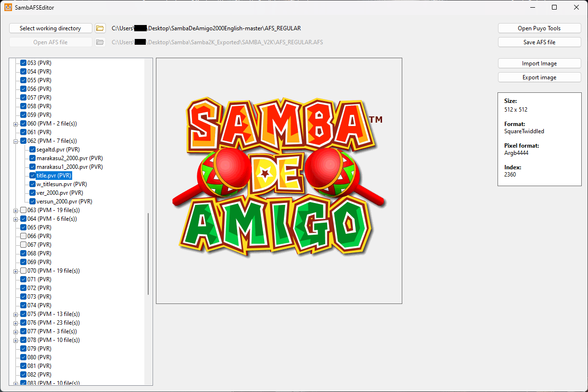Viewport: 588px width, 392px height.
Task: Select the ver_2000.pvr (PVR) entry
Action: tap(60, 193)
